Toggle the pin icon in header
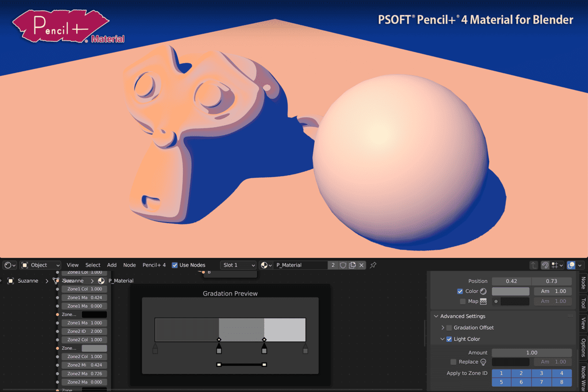Screen dimensions: 588x392 [373, 265]
